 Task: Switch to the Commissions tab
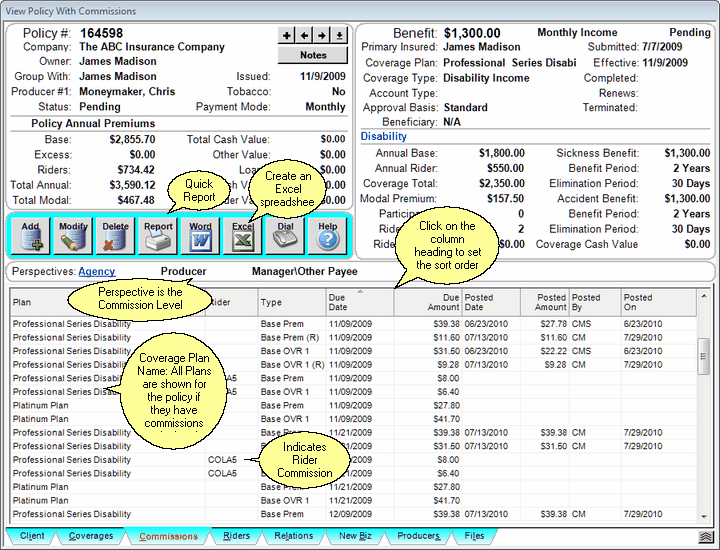(169, 536)
